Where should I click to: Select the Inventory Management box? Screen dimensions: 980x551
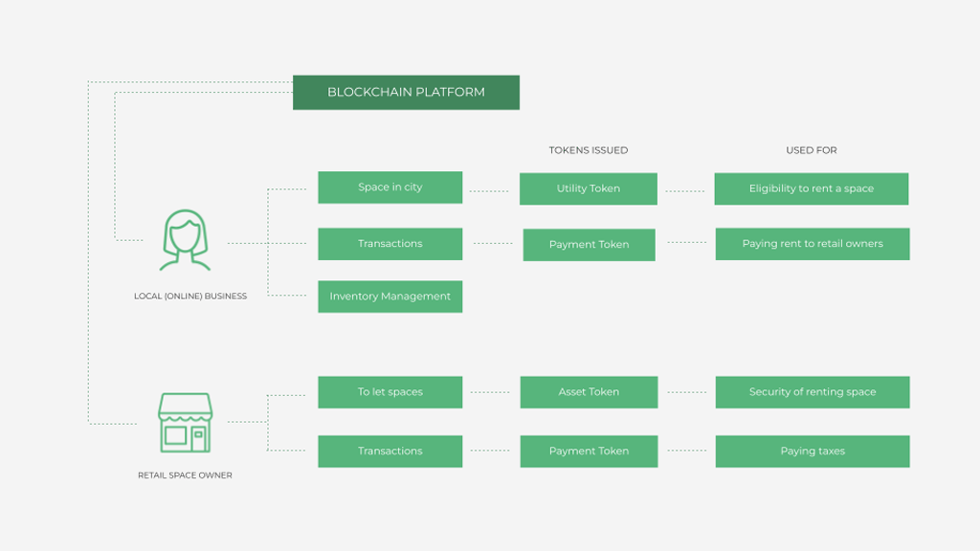390,297
